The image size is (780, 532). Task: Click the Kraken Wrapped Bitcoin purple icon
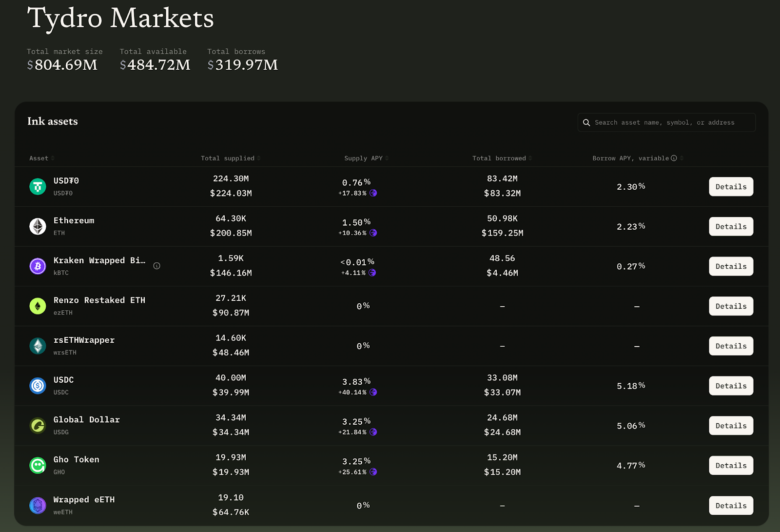[x=38, y=266]
